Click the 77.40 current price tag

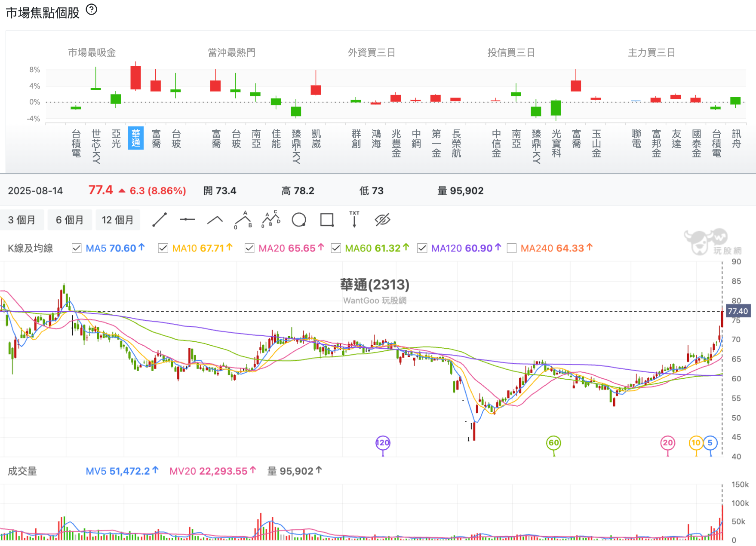[x=738, y=311]
